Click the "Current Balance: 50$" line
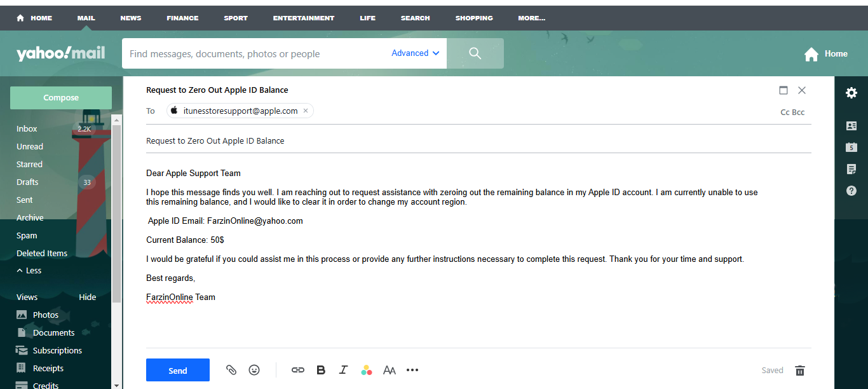 [x=185, y=240]
